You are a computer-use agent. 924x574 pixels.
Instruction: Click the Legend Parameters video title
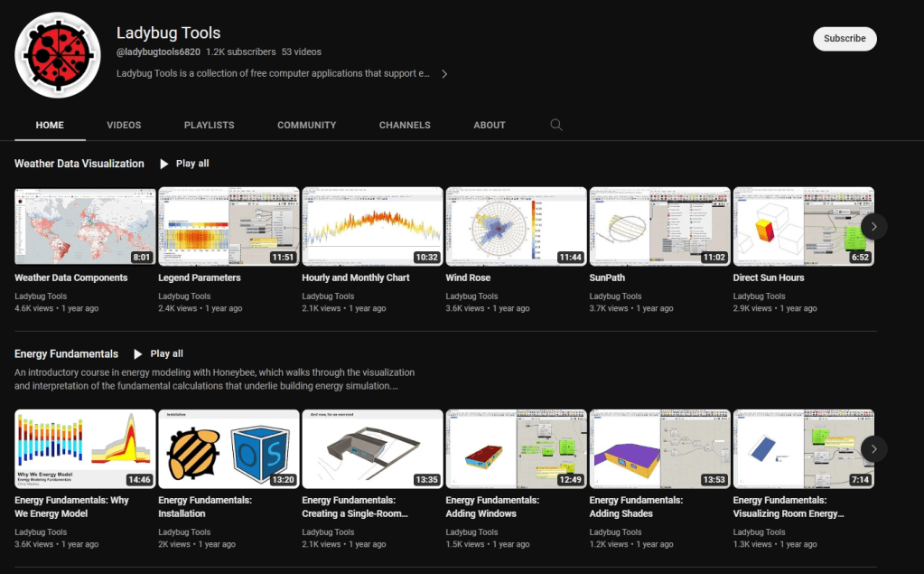tap(200, 278)
